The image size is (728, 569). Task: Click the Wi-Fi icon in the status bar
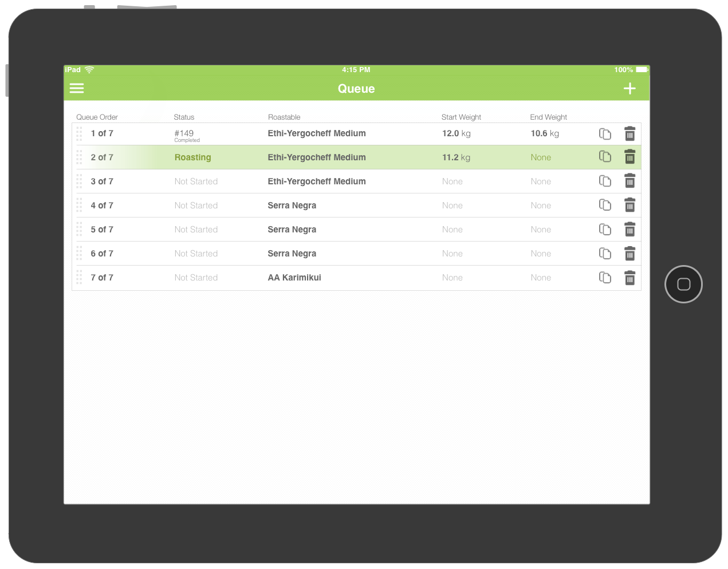[x=89, y=69]
